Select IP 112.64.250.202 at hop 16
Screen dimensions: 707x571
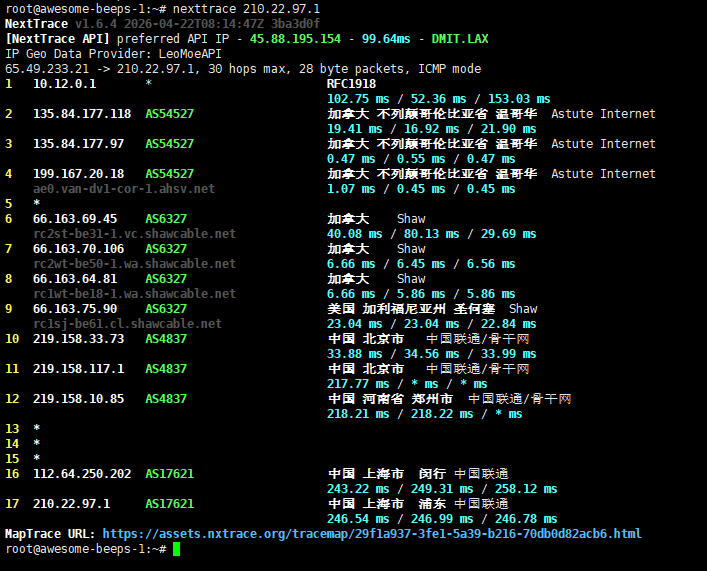pos(82,474)
